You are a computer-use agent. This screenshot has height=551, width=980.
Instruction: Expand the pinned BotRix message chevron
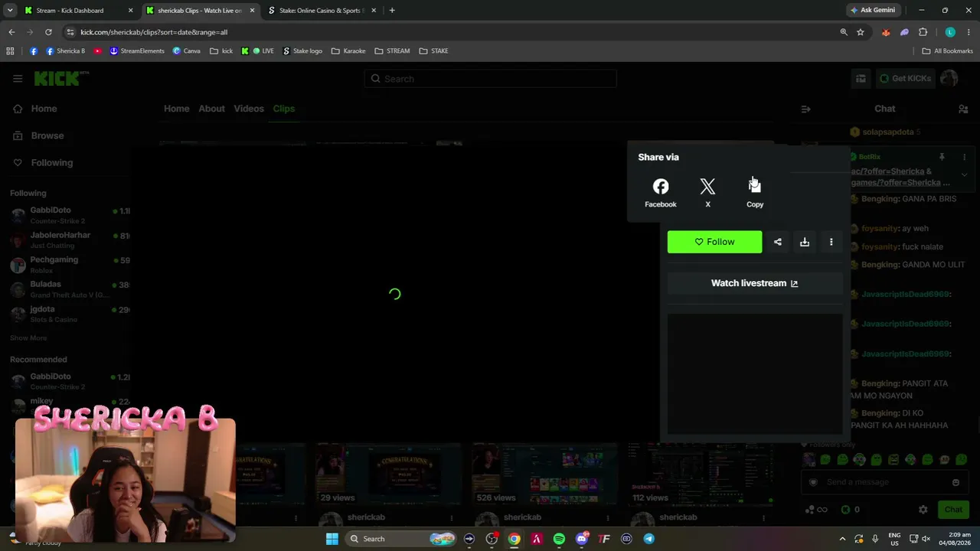[965, 174]
